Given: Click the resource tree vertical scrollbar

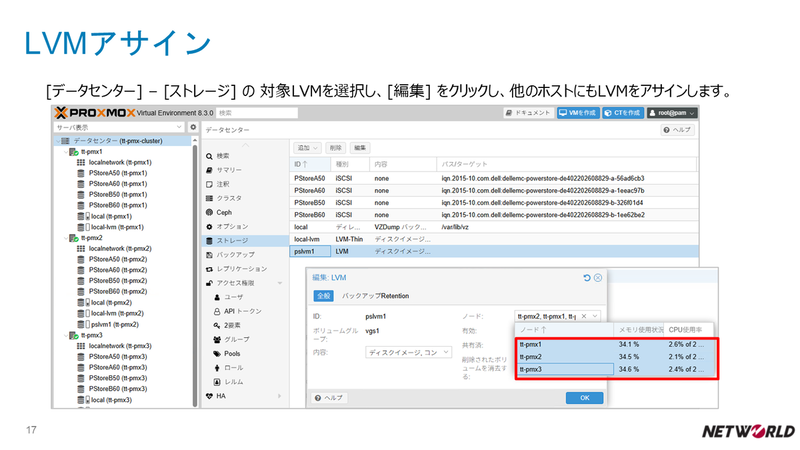Looking at the screenshot, I should (194, 276).
